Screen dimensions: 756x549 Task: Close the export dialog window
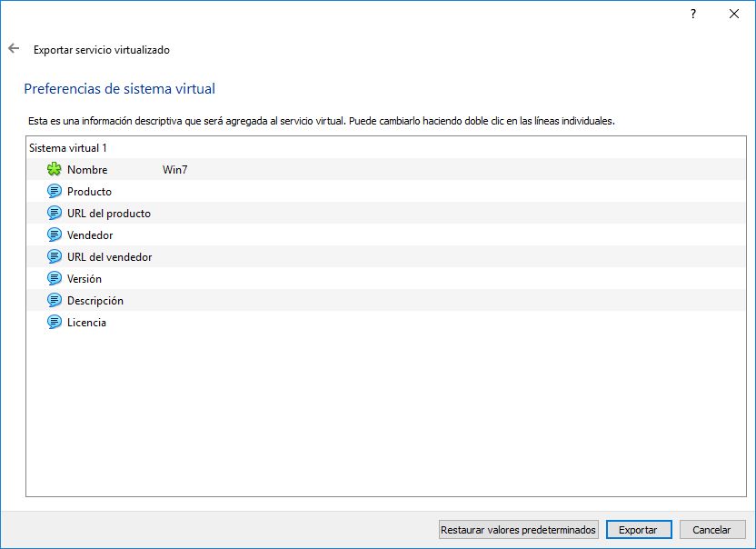pyautogui.click(x=733, y=15)
